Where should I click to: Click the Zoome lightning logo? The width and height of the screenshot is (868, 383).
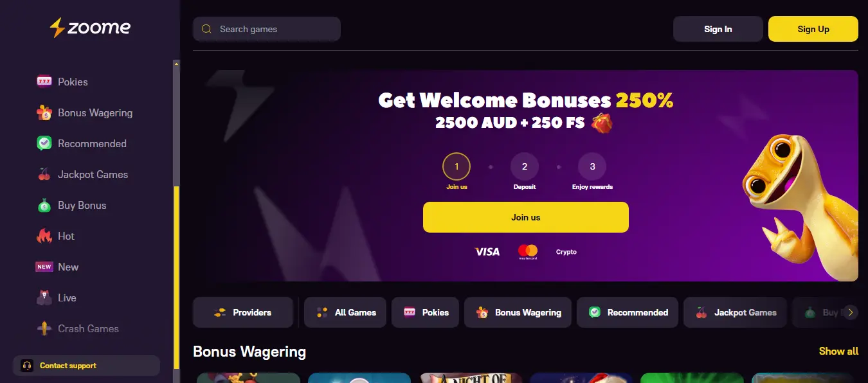coord(90,28)
